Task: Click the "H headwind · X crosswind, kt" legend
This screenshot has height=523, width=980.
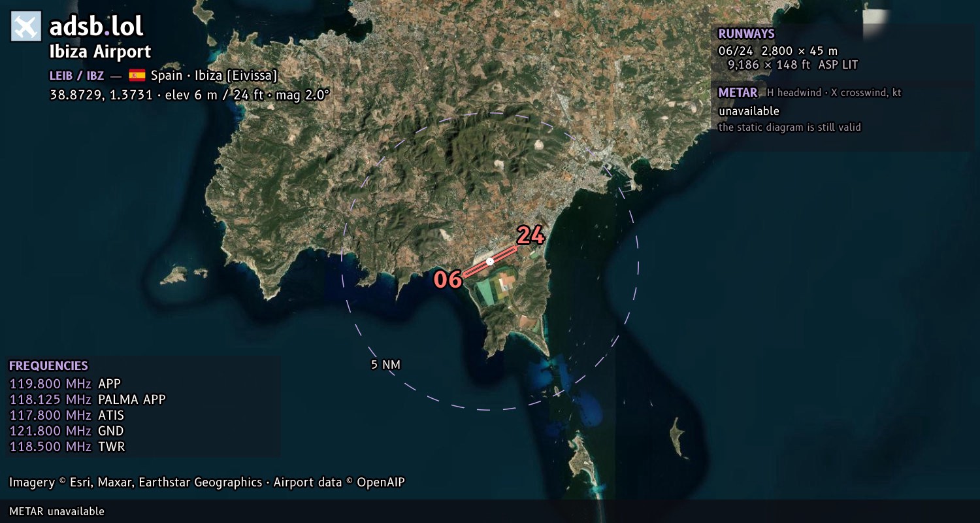Action: tap(834, 93)
